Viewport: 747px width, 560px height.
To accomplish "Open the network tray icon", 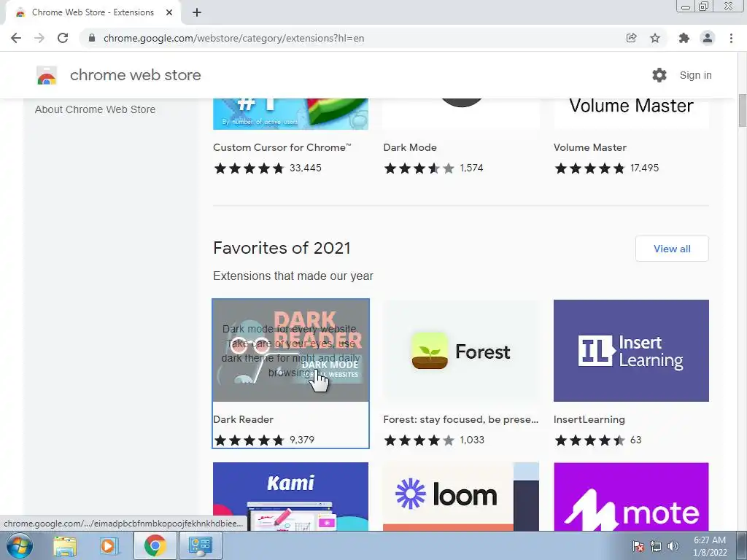I will [x=656, y=546].
